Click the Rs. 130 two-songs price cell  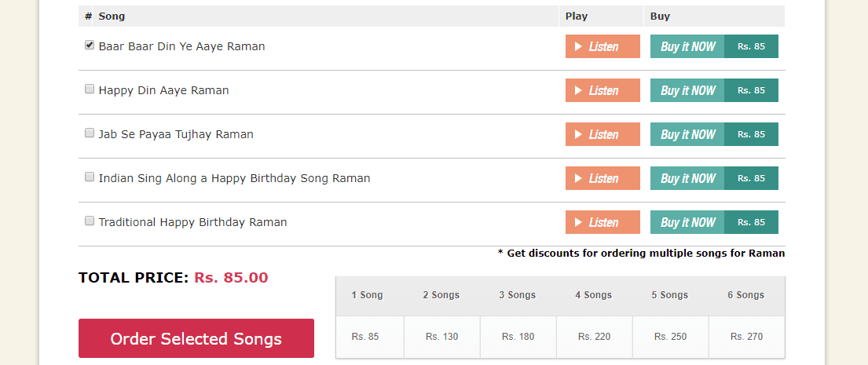pyautogui.click(x=441, y=337)
